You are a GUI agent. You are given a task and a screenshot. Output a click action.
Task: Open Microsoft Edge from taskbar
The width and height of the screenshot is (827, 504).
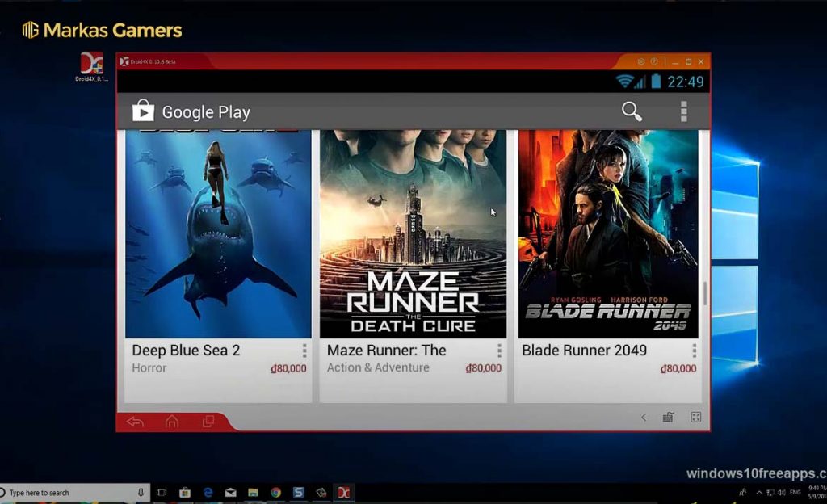click(x=208, y=493)
